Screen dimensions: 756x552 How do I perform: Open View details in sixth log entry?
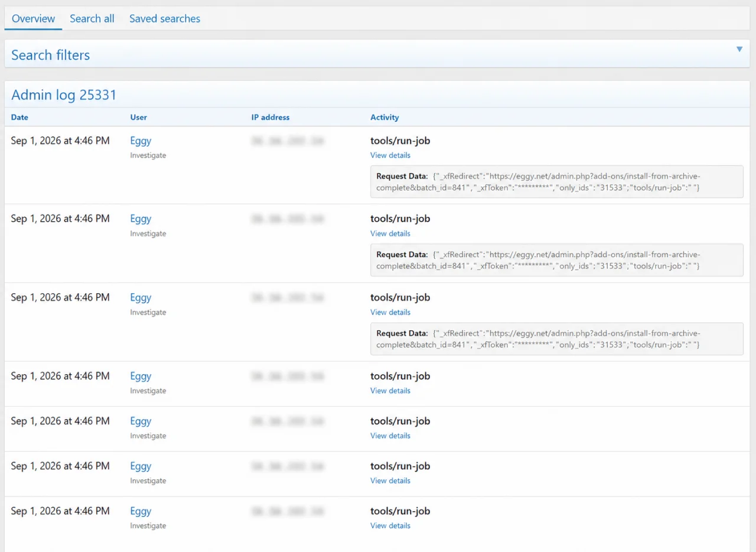[390, 480]
